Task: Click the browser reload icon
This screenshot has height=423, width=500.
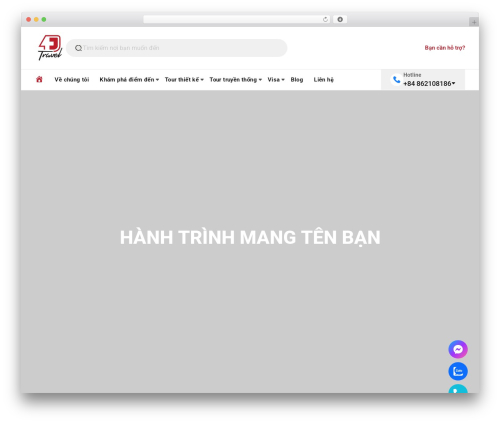Action: (325, 19)
